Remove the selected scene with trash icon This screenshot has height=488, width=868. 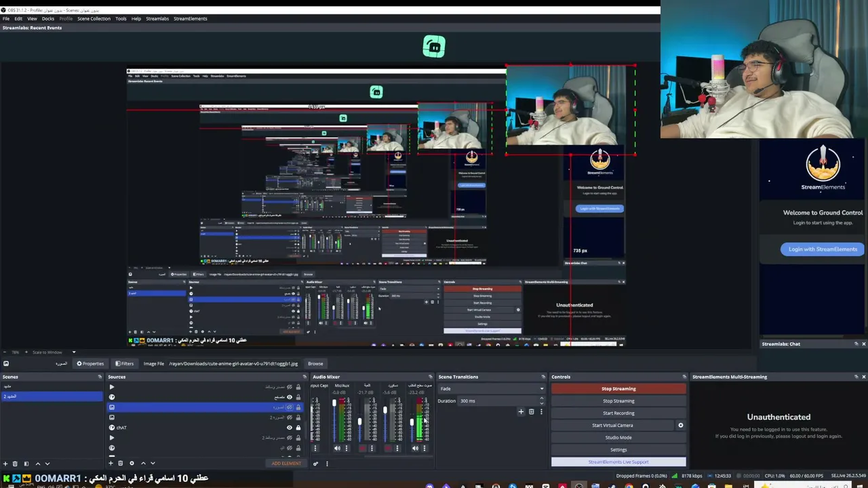(15, 464)
